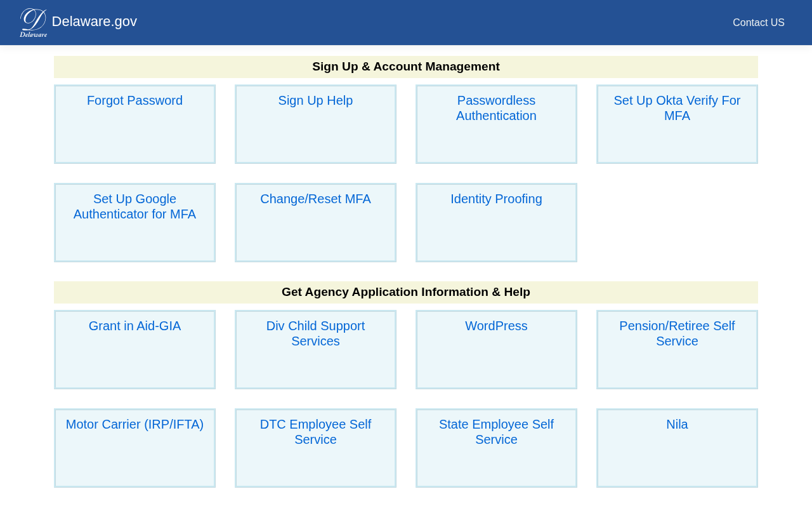Open Set Up Google Authenticator for MFA
The height and width of the screenshot is (508, 812).
134,207
